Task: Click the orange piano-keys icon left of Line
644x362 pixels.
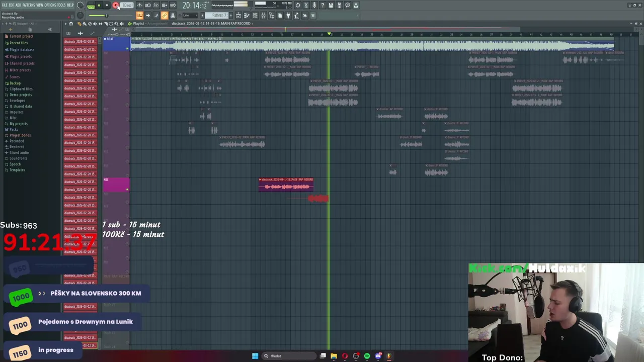Action: pos(140,16)
